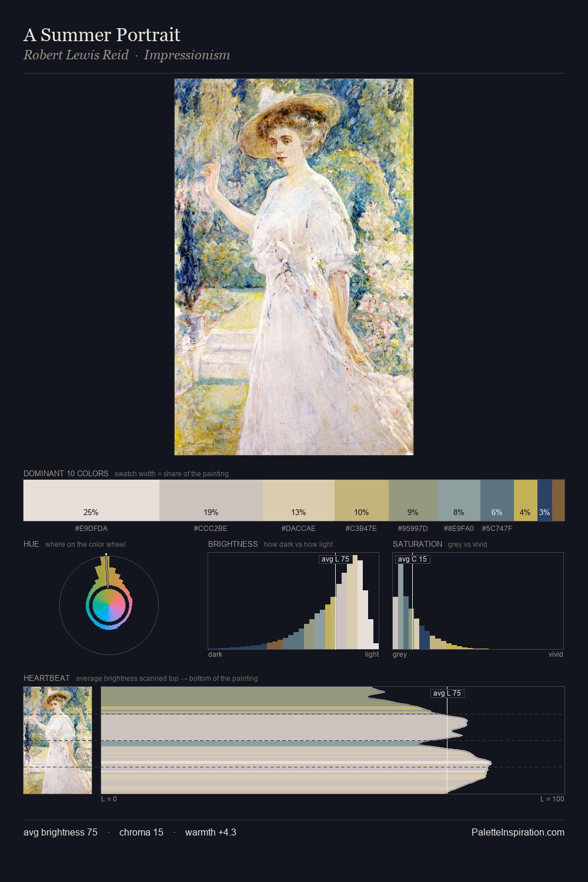Click the HUE section heading

(x=31, y=544)
